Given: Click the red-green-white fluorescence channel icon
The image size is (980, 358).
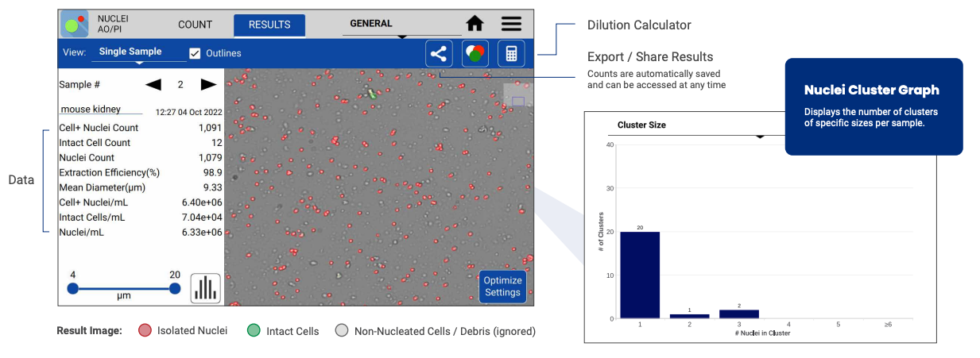Looking at the screenshot, I should pyautogui.click(x=475, y=54).
